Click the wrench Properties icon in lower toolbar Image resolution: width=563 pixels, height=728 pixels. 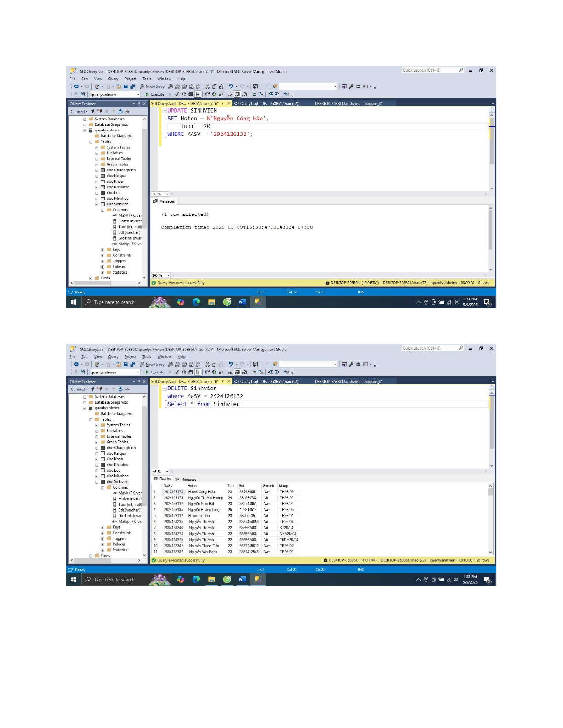click(351, 364)
